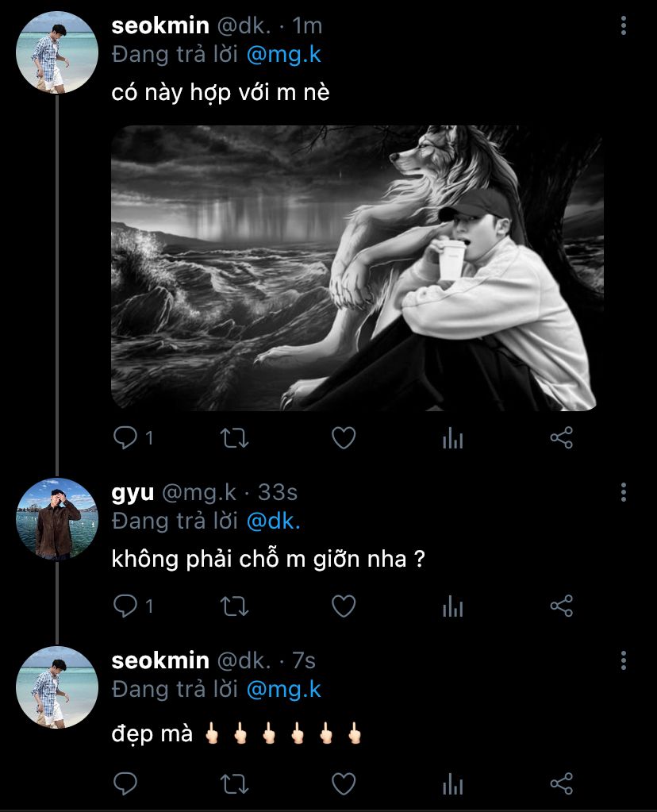The image size is (657, 812).
Task: Share gyu's reply tweet
Action: [561, 607]
